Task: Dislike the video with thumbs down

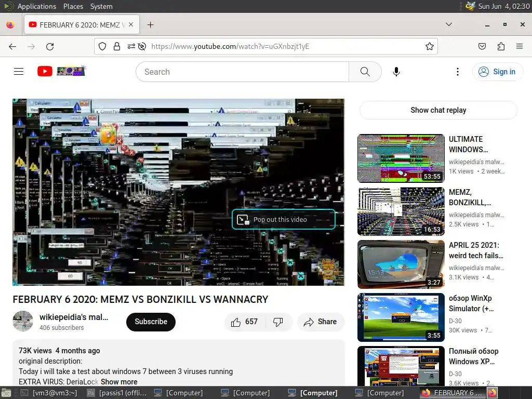Action: (278, 322)
